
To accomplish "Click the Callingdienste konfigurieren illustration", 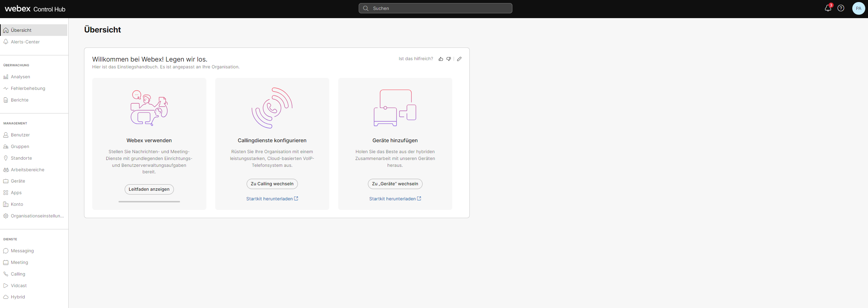I will tap(272, 108).
